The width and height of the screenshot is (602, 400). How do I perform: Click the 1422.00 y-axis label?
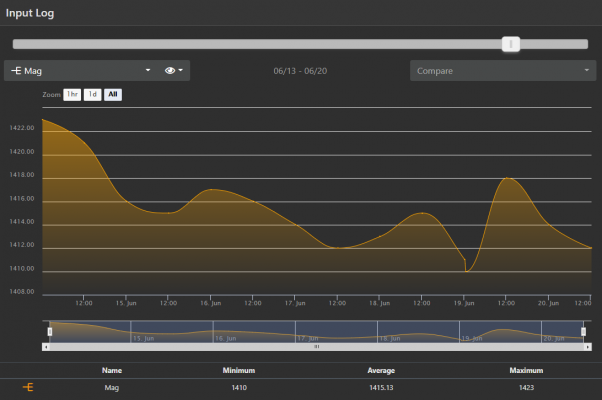[x=22, y=128]
